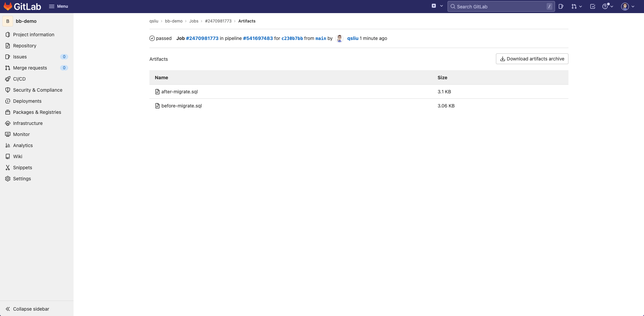Open bb-demo project title in sidebar
The image size is (644, 316).
(x=26, y=21)
